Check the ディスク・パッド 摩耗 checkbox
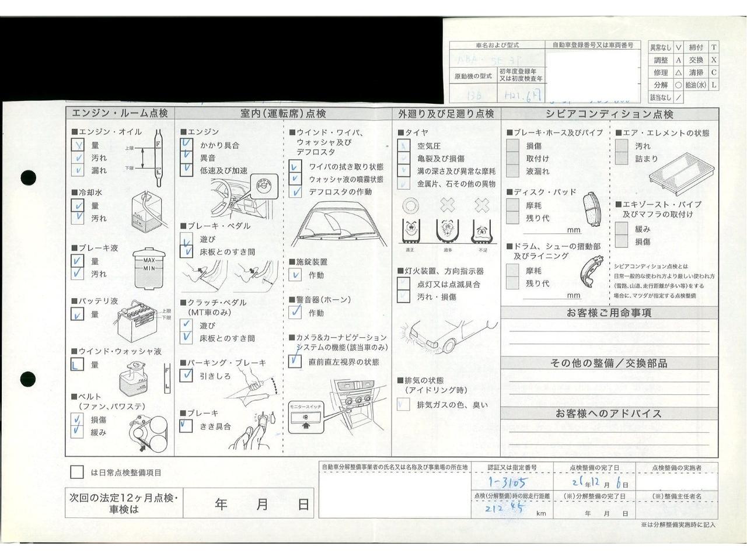Screen dimensions: 747x560 coord(512,205)
